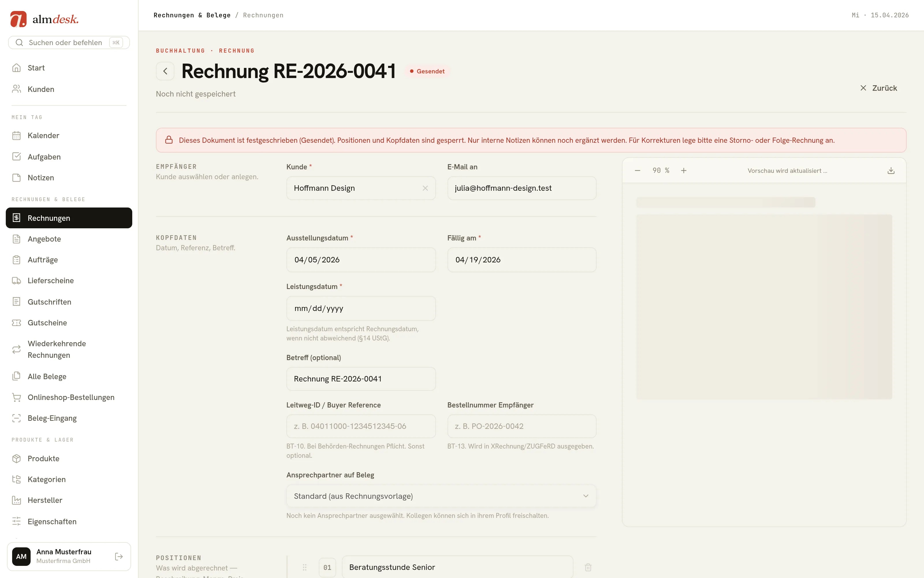Download the invoice preview
This screenshot has height=578, width=924.
click(x=891, y=171)
